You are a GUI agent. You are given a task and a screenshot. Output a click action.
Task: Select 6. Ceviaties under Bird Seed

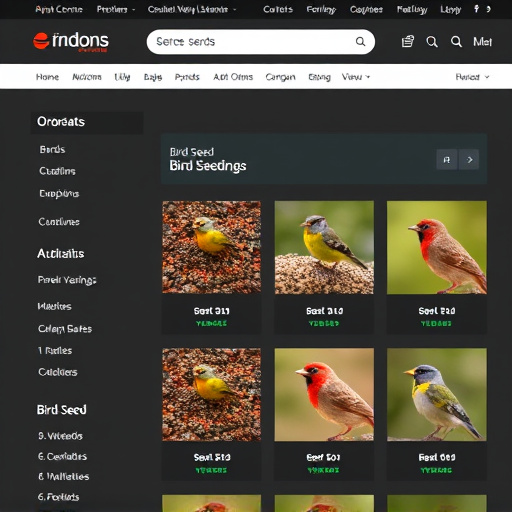[62, 456]
